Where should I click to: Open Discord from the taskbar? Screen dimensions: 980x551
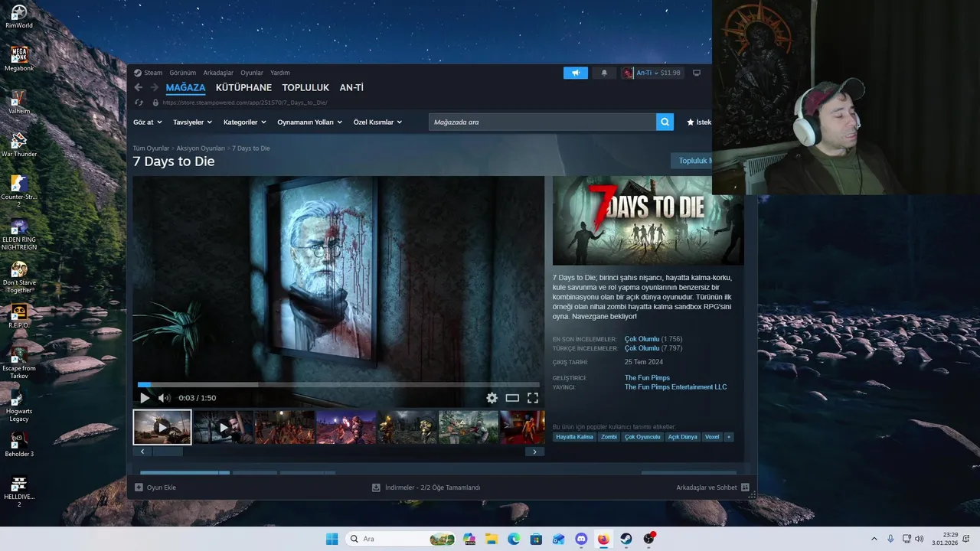pos(581,539)
